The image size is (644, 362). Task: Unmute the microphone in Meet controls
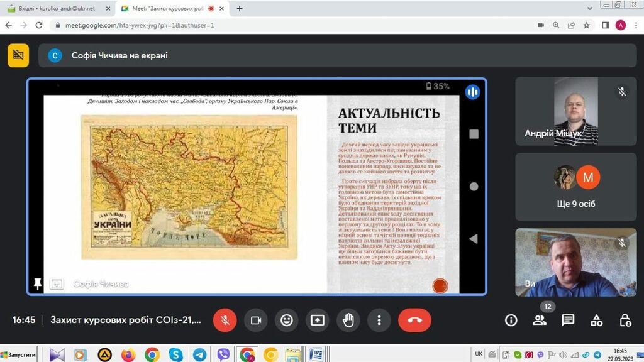click(225, 321)
